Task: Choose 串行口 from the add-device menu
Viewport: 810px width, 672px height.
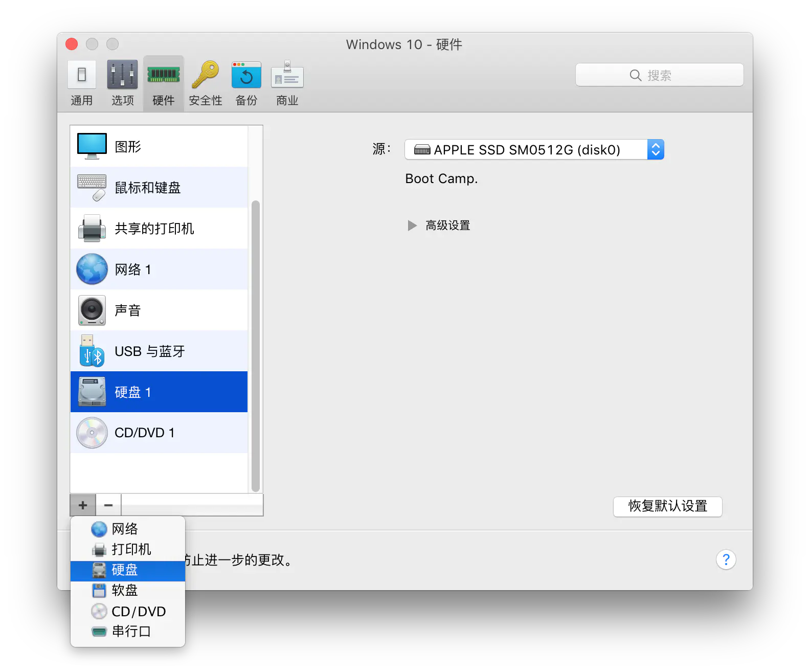Action: [128, 632]
